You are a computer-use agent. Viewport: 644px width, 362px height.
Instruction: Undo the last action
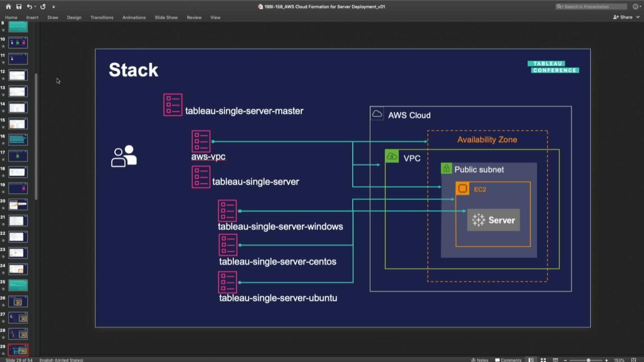(29, 7)
